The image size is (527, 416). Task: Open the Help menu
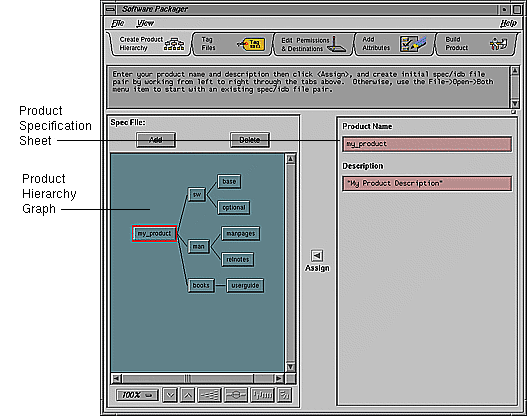(x=508, y=23)
